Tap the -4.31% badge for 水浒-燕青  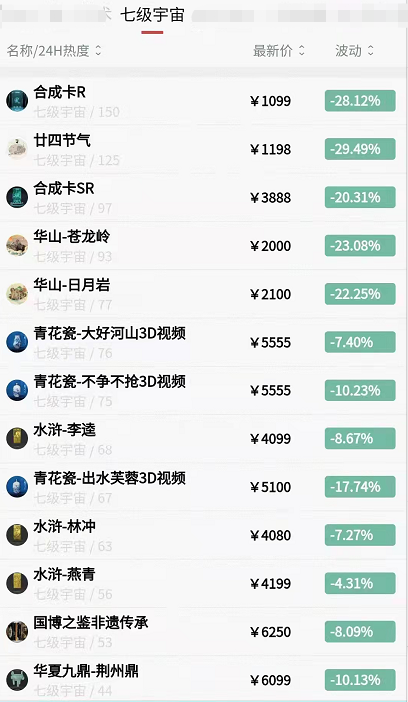[x=360, y=583]
